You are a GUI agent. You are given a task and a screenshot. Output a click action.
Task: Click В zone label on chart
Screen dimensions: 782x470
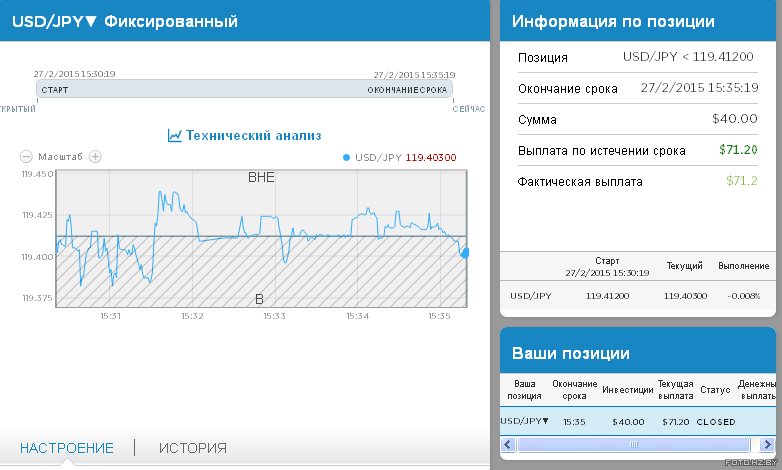(259, 299)
